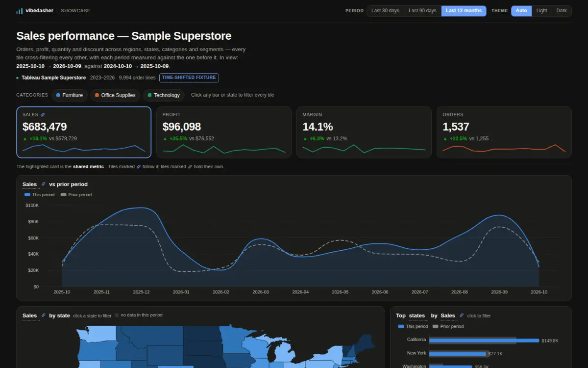Click link icon in Sales vs prior period title
Screen dimensions: 588x368
(x=44, y=184)
